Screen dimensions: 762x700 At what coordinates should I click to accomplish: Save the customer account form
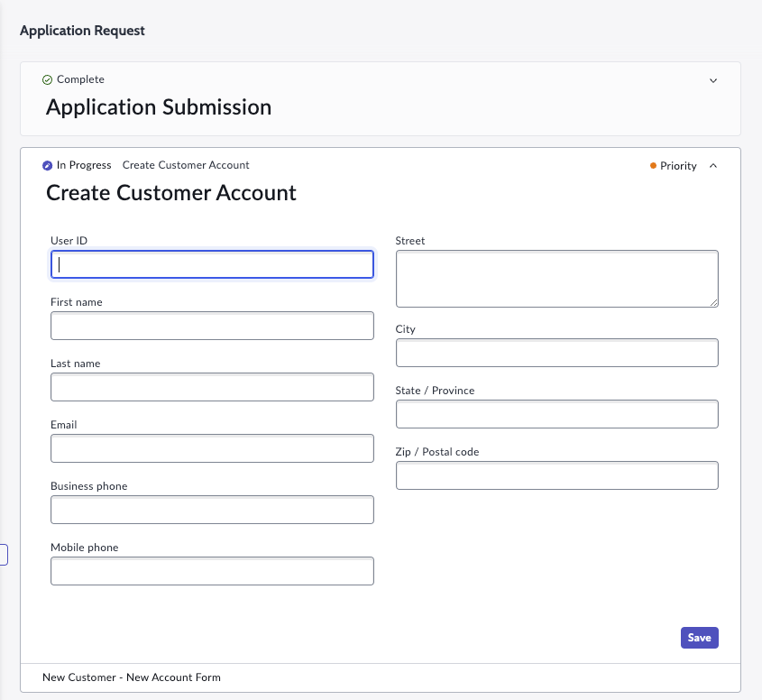coord(699,638)
